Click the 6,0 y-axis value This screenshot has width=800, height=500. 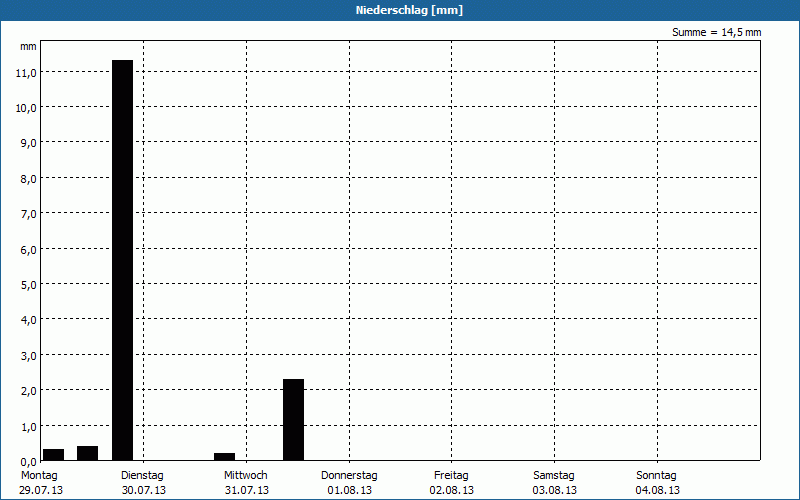28,250
